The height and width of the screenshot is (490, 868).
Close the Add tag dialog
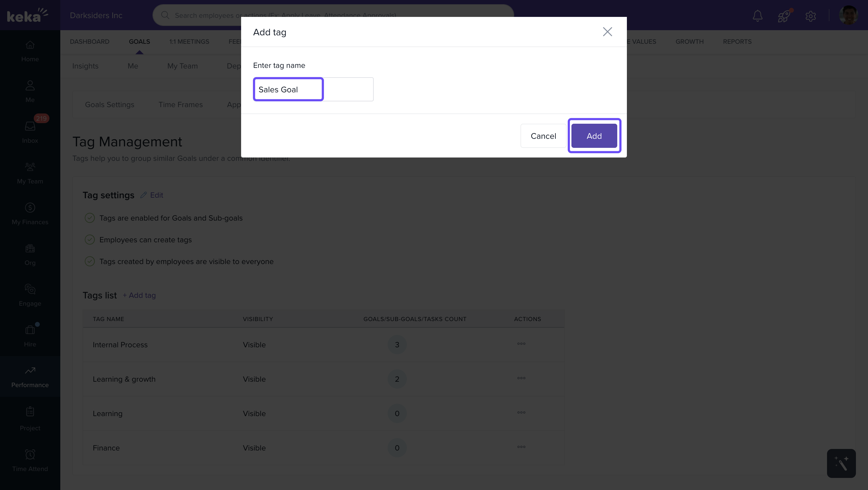coord(607,32)
